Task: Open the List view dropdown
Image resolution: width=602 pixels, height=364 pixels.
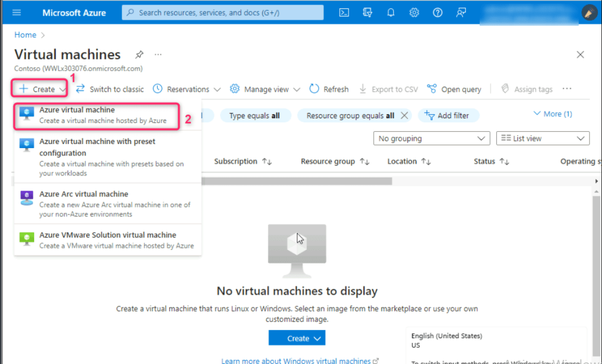Action: pos(542,139)
